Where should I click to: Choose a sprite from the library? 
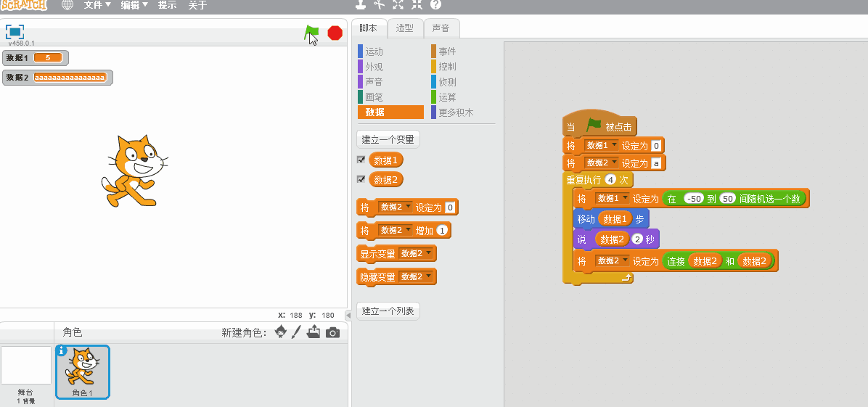[279, 332]
